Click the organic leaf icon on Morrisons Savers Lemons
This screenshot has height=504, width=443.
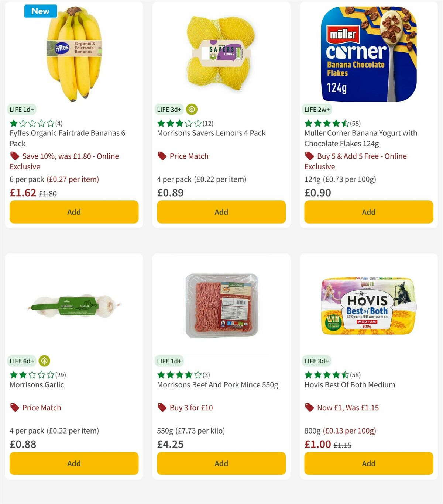[192, 109]
